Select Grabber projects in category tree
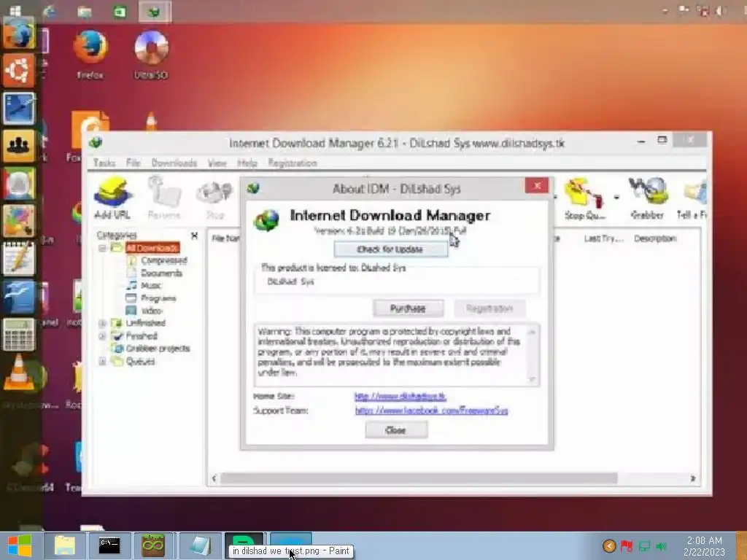Image resolution: width=747 pixels, height=560 pixels. tap(158, 349)
